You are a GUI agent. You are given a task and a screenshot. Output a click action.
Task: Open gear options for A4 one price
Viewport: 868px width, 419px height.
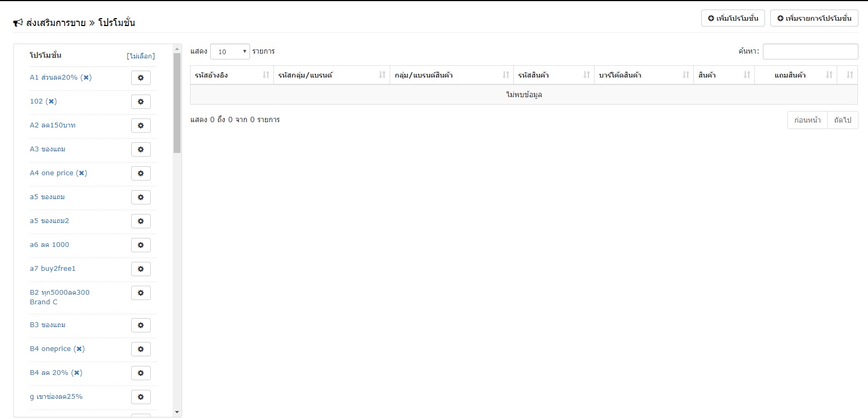tap(141, 174)
